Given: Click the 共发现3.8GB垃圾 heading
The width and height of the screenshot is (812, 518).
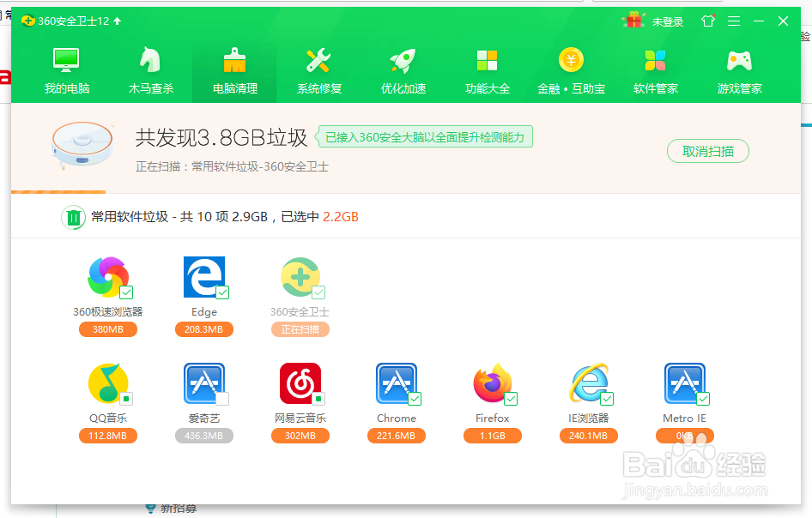Looking at the screenshot, I should pyautogui.click(x=221, y=138).
